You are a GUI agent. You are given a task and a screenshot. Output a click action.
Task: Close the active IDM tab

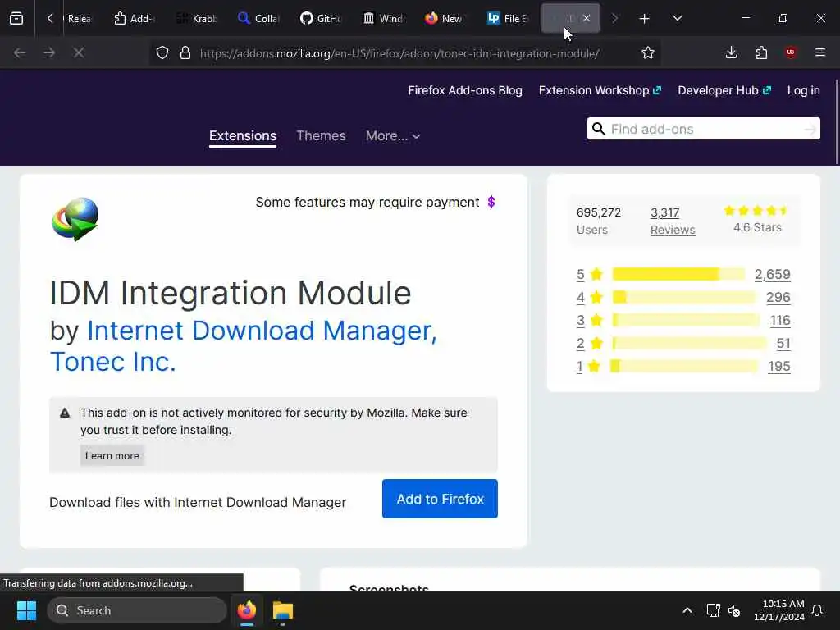point(587,18)
